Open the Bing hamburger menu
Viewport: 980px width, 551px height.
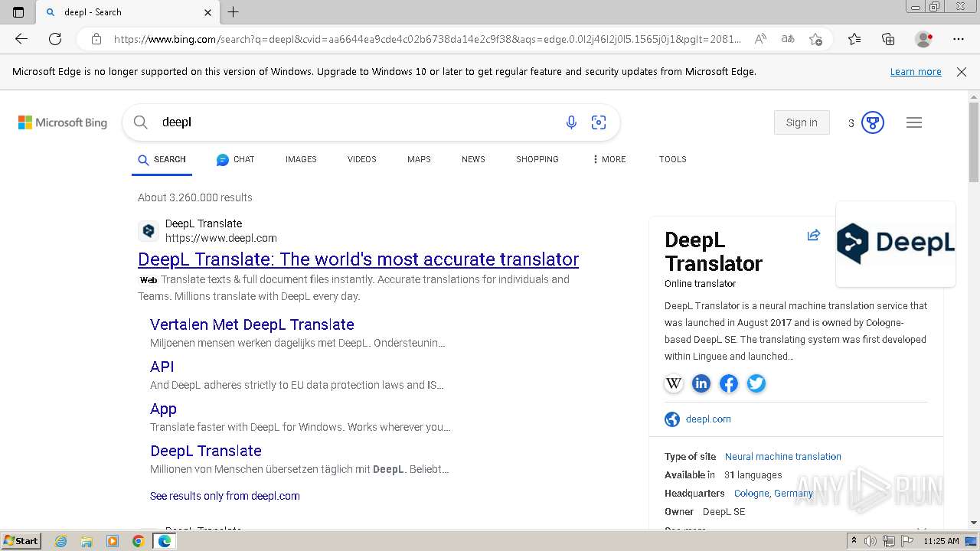click(x=914, y=122)
